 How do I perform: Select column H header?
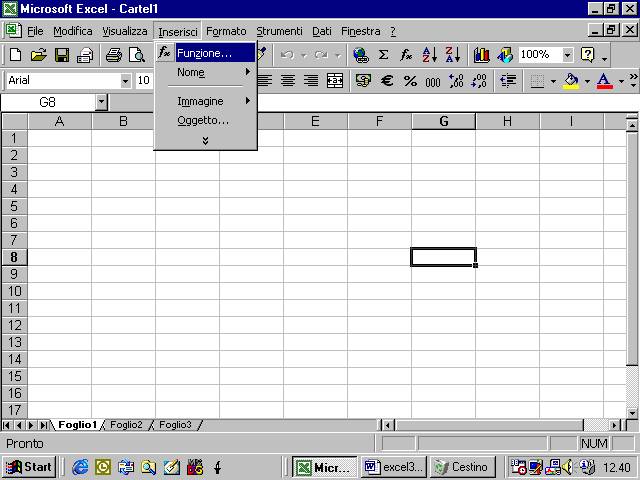pyautogui.click(x=507, y=121)
